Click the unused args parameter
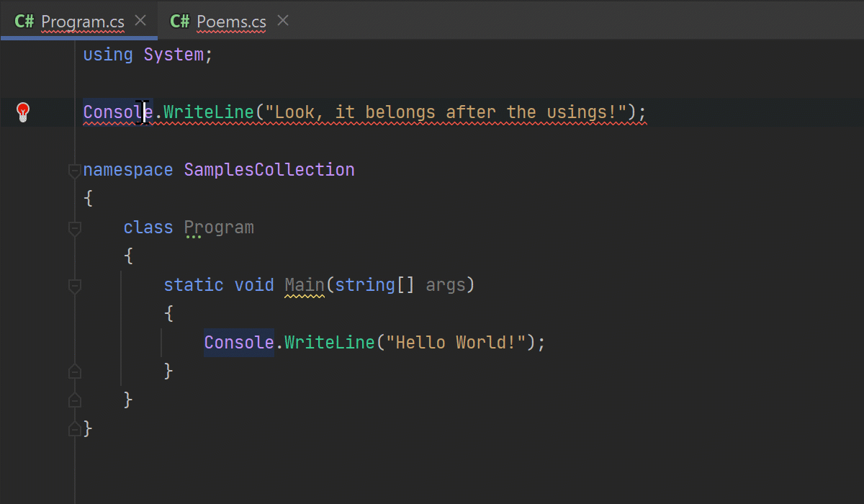Viewport: 864px width, 504px height. 445,285
